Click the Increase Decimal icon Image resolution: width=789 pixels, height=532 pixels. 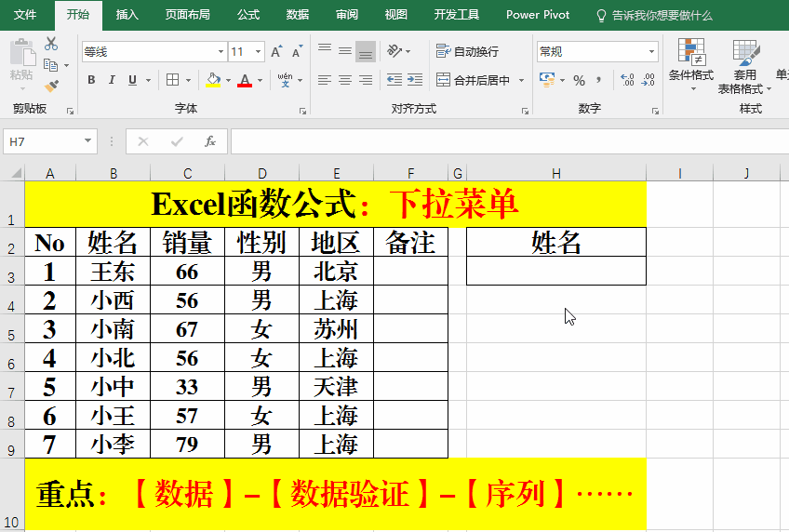(x=626, y=81)
